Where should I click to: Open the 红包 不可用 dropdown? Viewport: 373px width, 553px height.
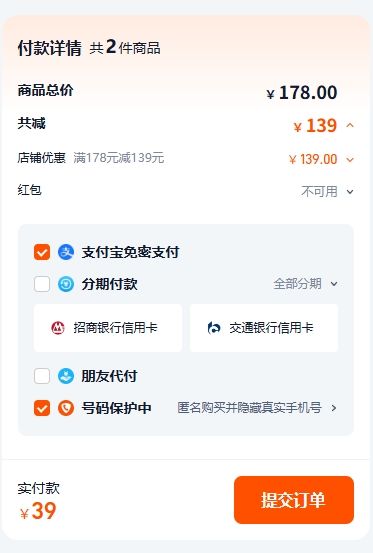tap(328, 192)
